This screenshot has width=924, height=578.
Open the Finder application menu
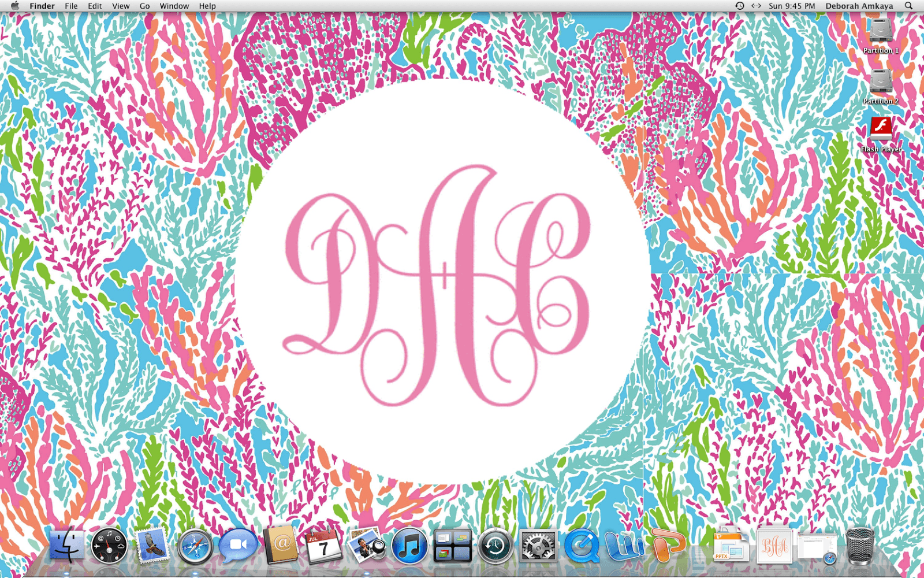pyautogui.click(x=42, y=6)
